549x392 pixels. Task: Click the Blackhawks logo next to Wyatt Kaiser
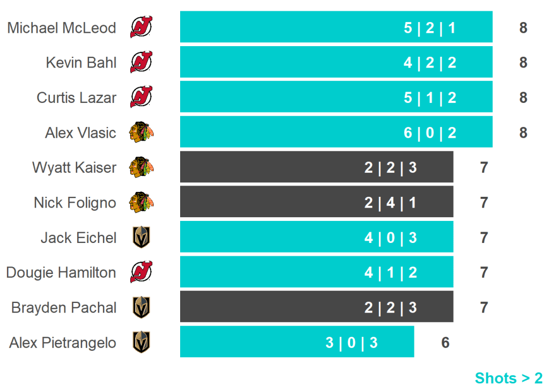coord(141,167)
